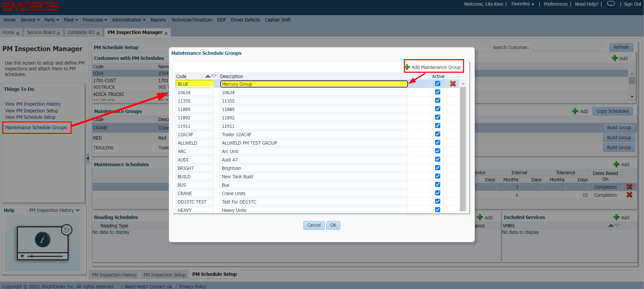Close the Service Board tab
The height and width of the screenshot is (289, 644).
pos(58,33)
